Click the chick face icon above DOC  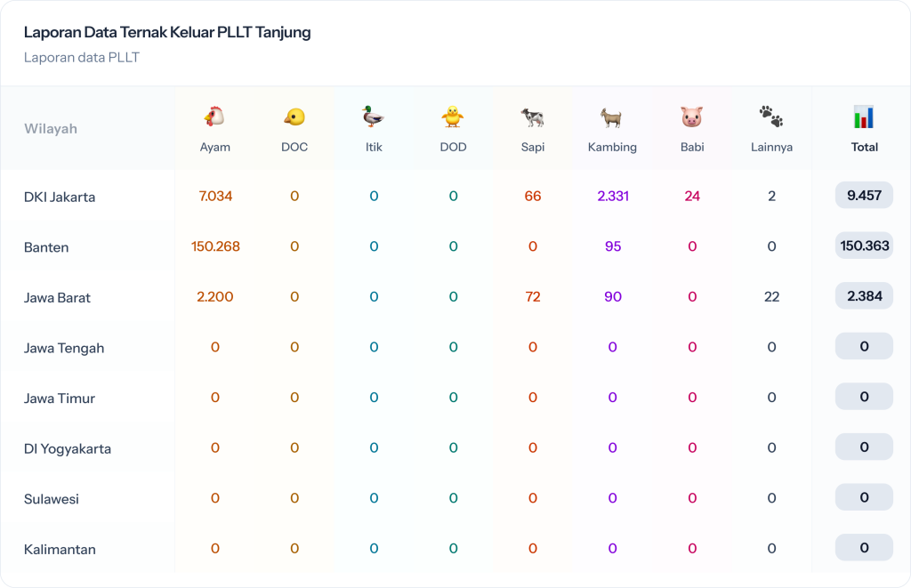coord(294,117)
